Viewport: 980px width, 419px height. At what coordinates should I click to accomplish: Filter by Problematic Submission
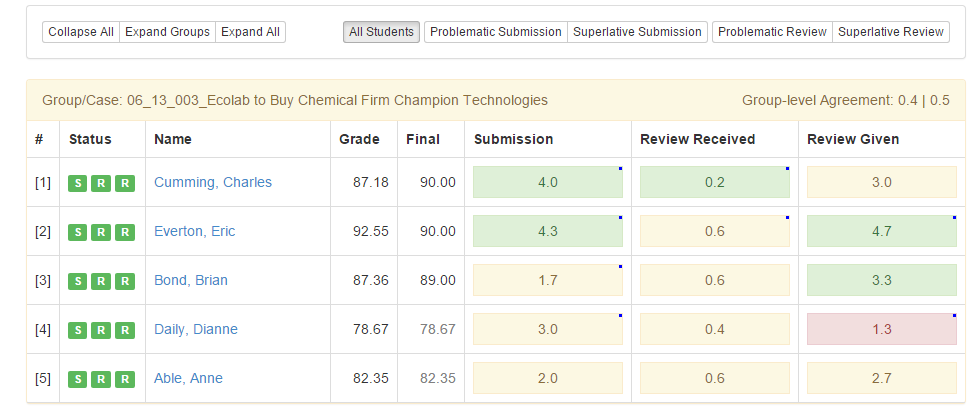point(495,32)
